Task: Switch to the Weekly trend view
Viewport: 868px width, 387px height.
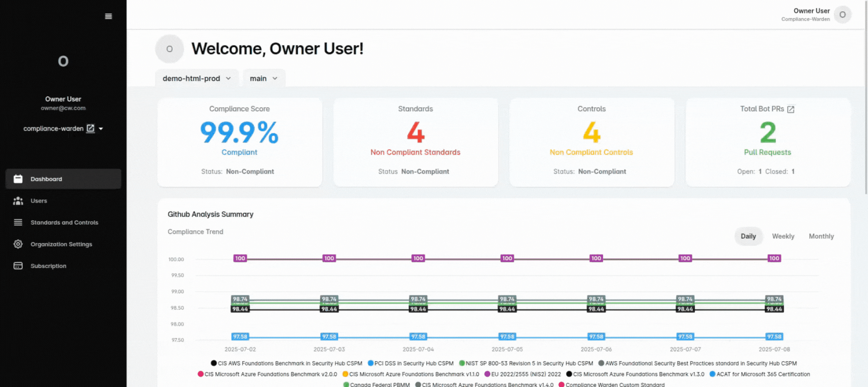Action: pos(783,236)
